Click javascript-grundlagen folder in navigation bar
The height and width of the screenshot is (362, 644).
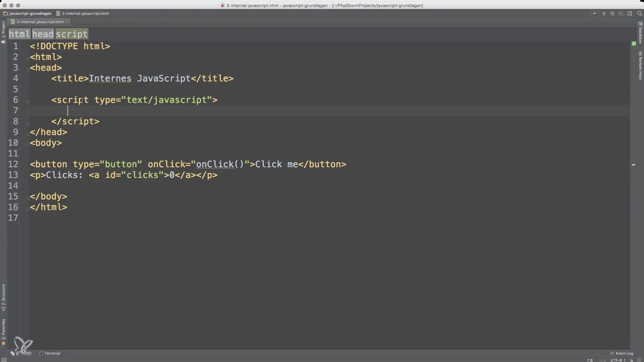click(x=28, y=13)
